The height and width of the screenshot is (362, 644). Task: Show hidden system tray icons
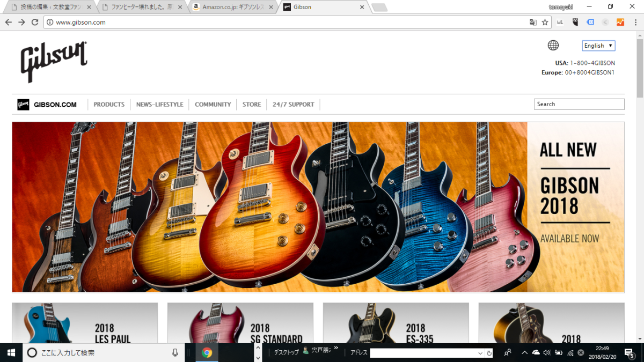pyautogui.click(x=524, y=352)
